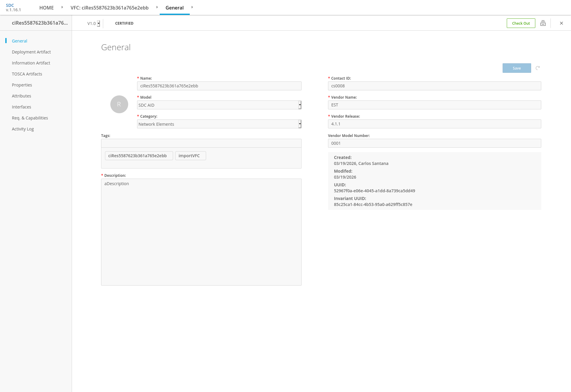Click the X close icon in header

[561, 23]
